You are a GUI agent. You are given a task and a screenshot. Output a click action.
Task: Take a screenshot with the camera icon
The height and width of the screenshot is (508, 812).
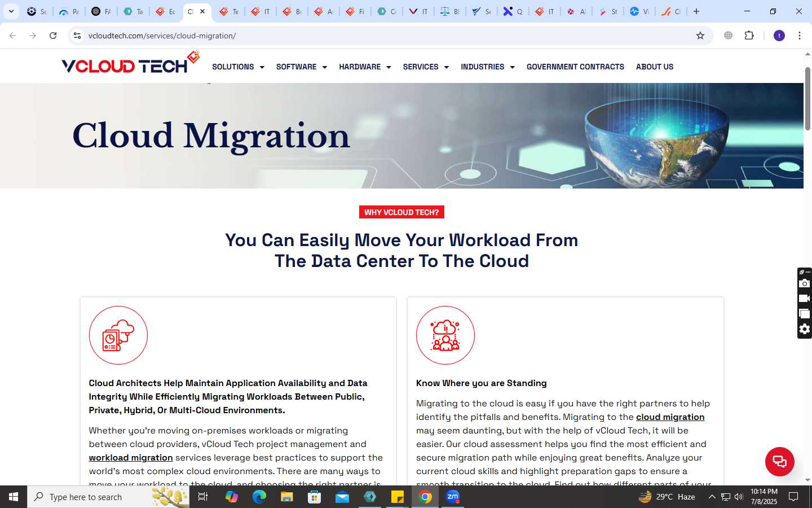coord(805,283)
